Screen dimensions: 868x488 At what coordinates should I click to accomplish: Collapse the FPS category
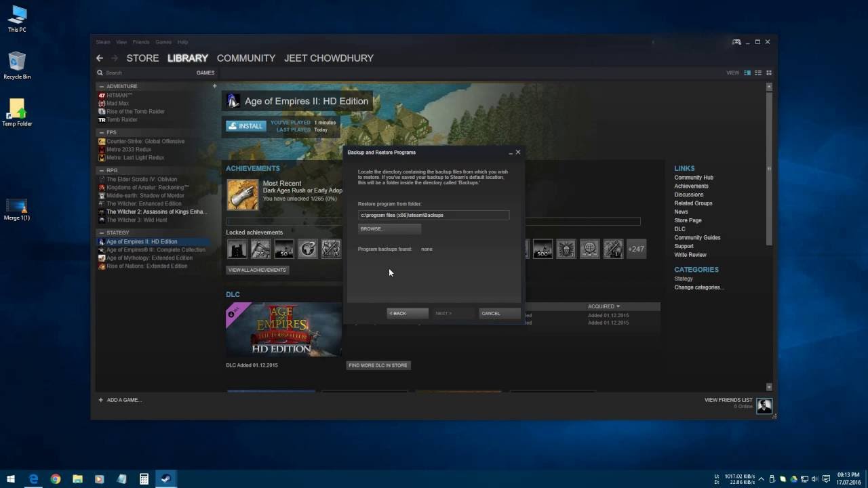(x=102, y=132)
